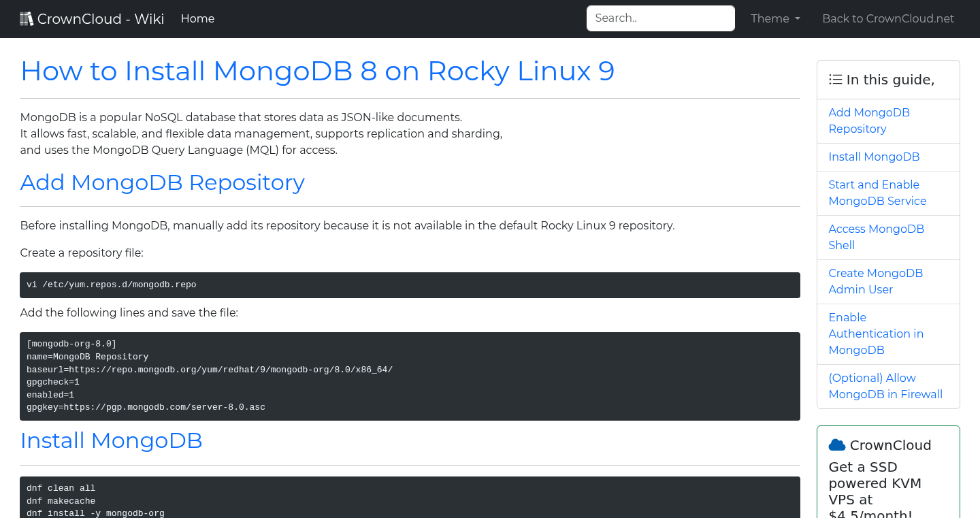The height and width of the screenshot is (518, 980).
Task: Click the 'Install MongoDB' section heading
Action: (111, 440)
